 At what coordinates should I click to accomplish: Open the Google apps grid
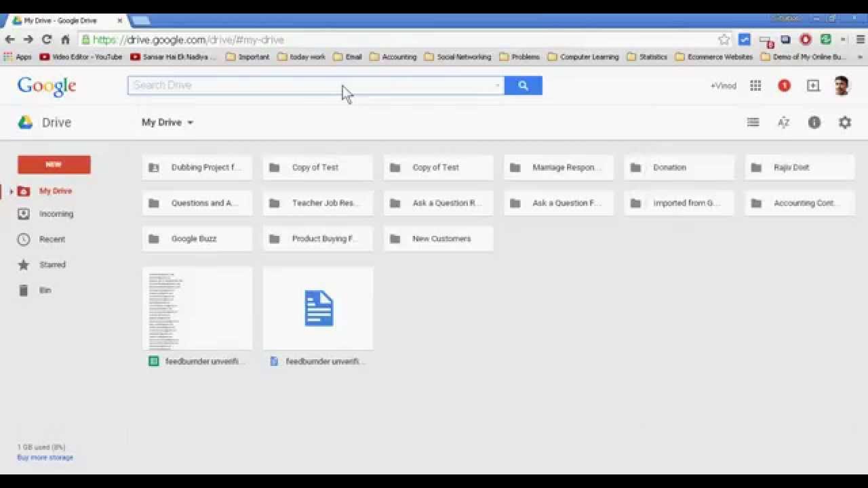pyautogui.click(x=755, y=85)
